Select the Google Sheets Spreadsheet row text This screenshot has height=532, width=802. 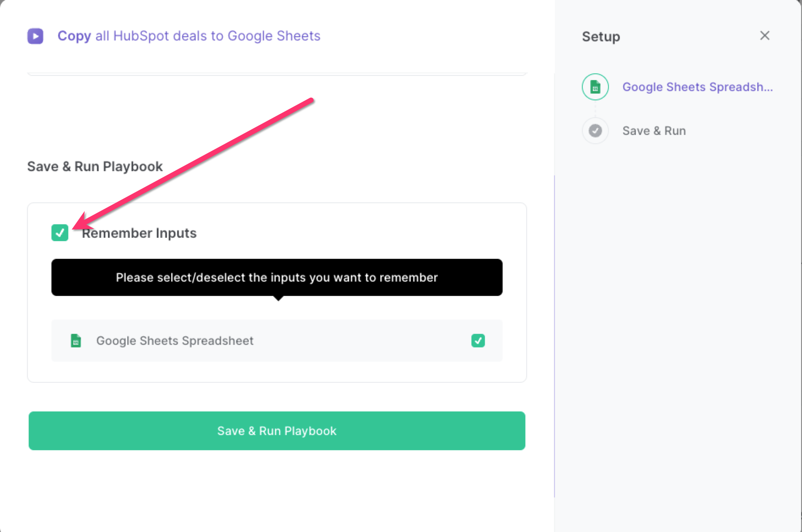click(175, 341)
